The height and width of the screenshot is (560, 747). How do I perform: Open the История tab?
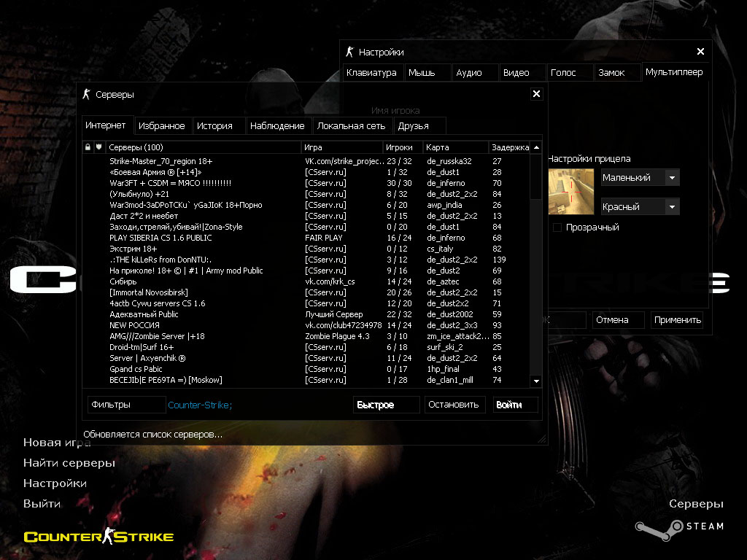(219, 125)
